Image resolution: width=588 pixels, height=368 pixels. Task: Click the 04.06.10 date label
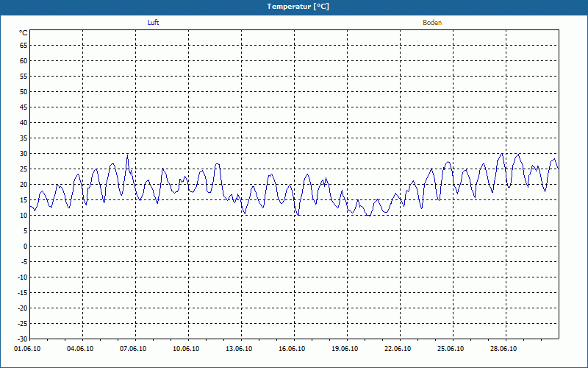point(80,349)
